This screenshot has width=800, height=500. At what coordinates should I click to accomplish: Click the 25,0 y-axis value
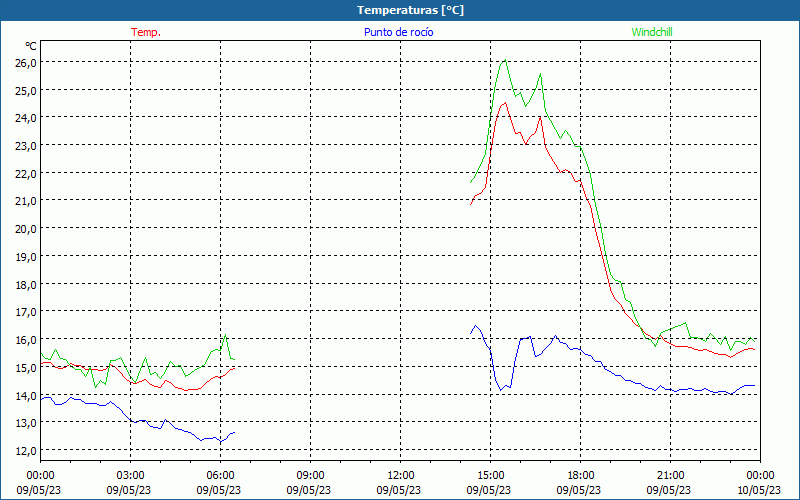coord(26,90)
